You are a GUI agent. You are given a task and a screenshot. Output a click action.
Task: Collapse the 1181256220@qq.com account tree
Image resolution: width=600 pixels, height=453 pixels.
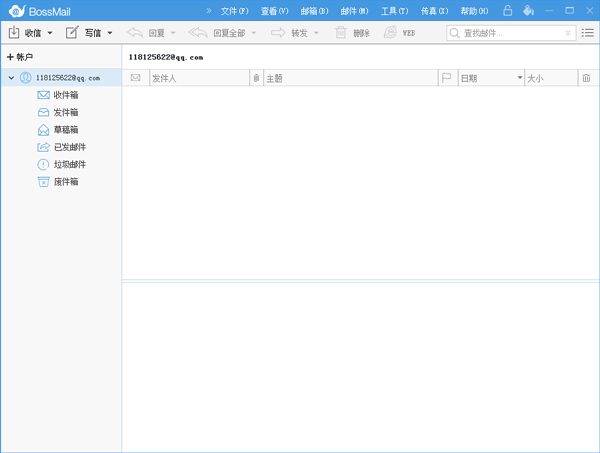11,78
